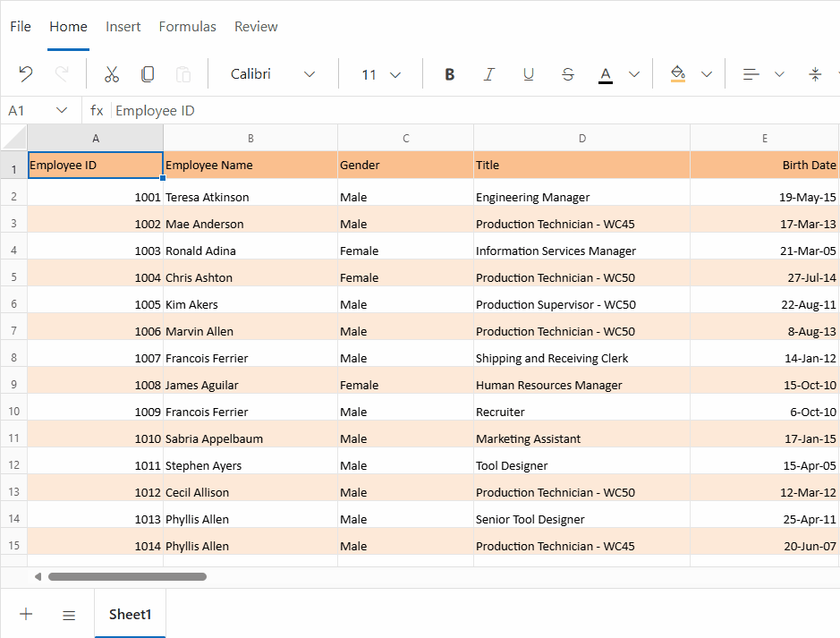
Task: Expand the font size 11 dropdown
Action: point(380,74)
